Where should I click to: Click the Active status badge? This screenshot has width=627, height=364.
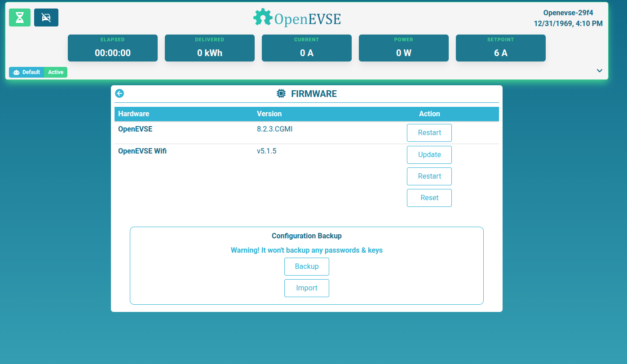click(x=56, y=72)
